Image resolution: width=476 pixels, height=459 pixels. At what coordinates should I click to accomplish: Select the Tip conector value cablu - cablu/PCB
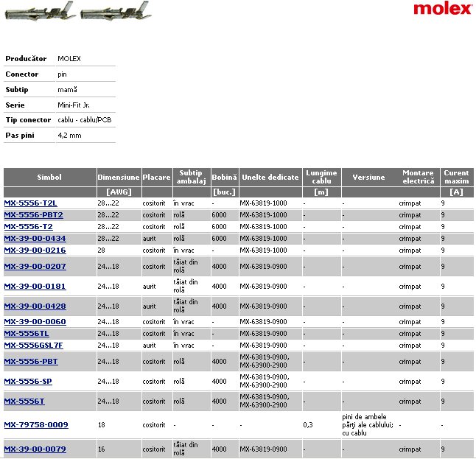coord(85,120)
